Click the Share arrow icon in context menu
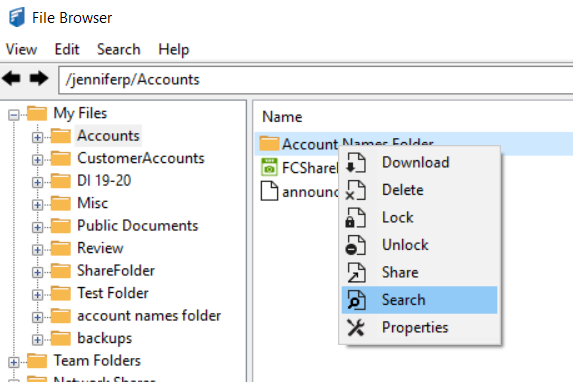Image resolution: width=573 pixels, height=382 pixels. tap(356, 272)
